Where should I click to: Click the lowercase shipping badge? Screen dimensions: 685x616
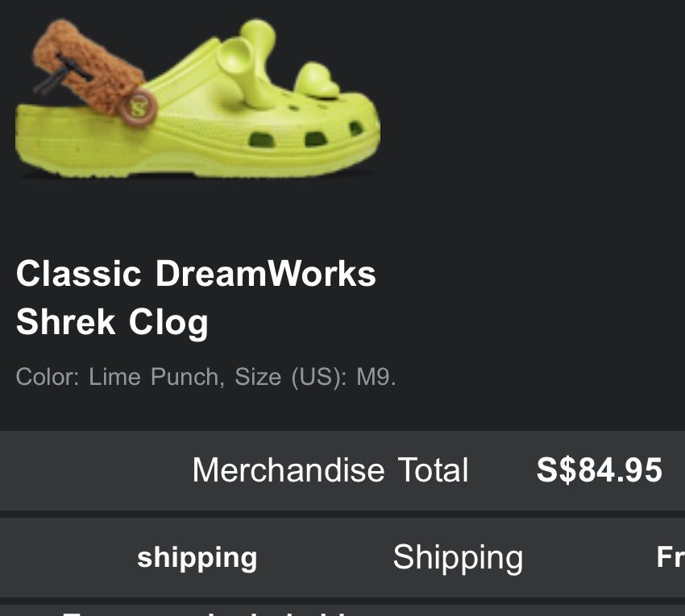coord(197,557)
